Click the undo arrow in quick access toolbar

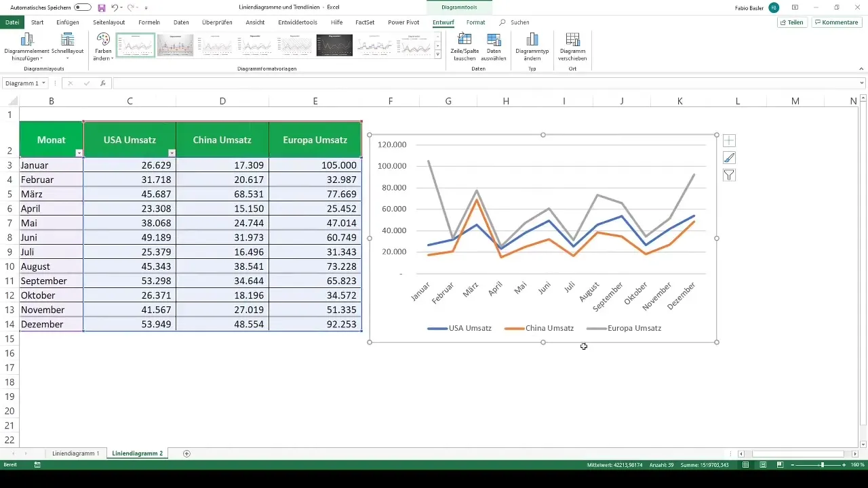point(115,7)
